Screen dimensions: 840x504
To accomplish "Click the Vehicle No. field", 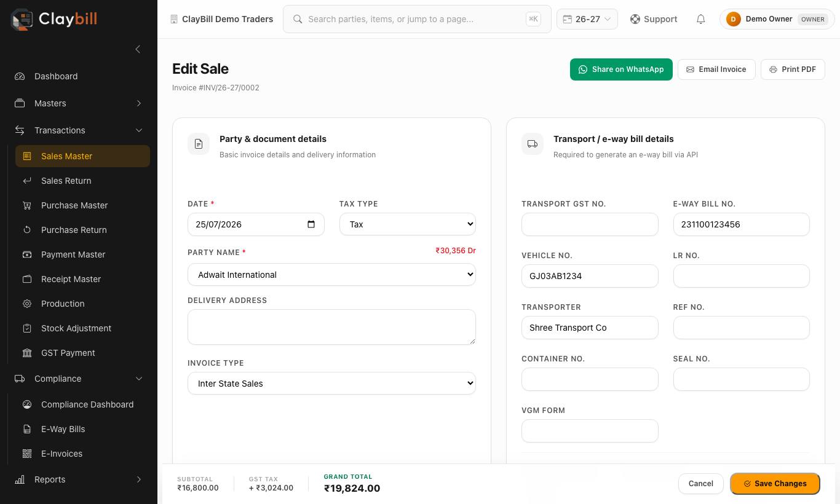I will pos(590,276).
